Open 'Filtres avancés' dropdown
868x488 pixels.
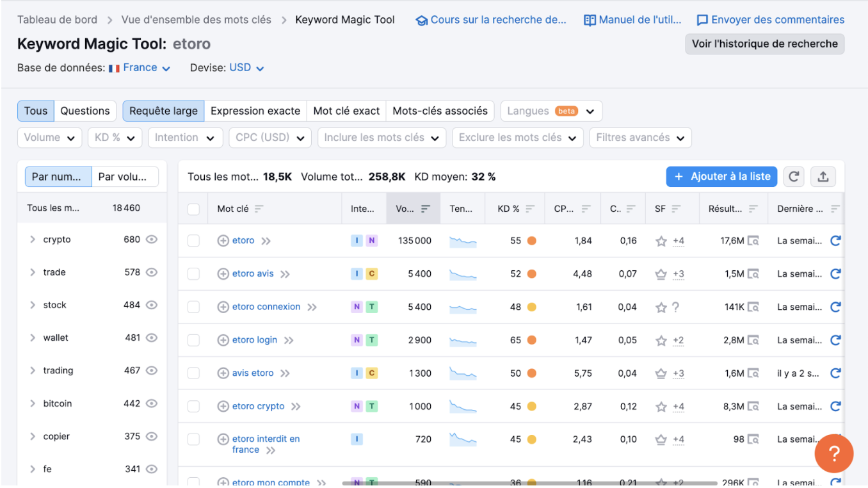pyautogui.click(x=640, y=138)
